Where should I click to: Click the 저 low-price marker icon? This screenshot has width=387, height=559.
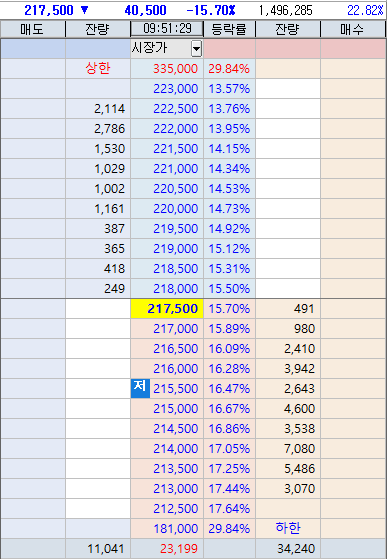[140, 388]
